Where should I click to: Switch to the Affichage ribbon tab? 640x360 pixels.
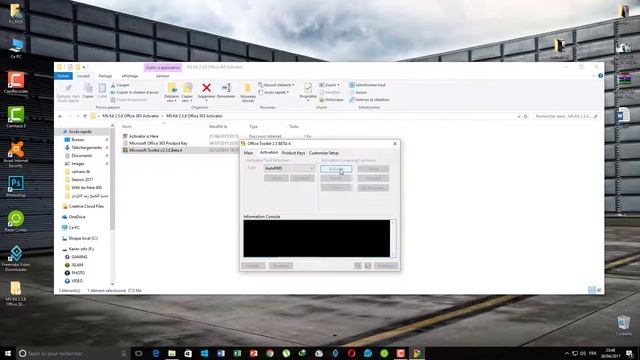tap(130, 76)
